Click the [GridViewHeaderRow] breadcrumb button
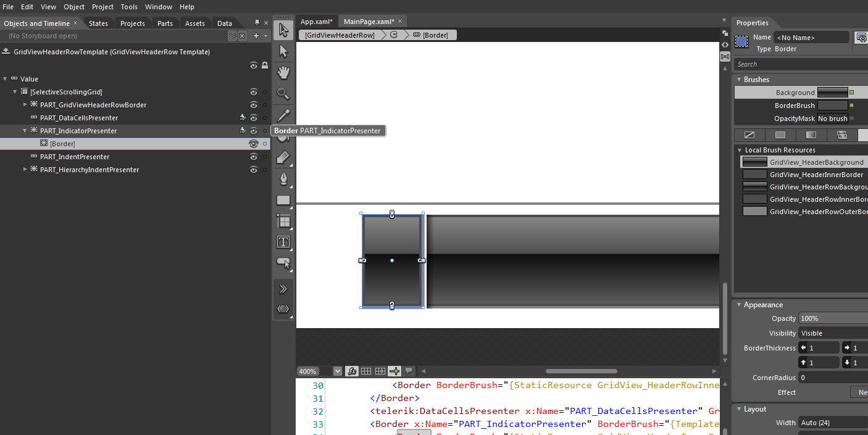868x435 pixels. (x=340, y=35)
